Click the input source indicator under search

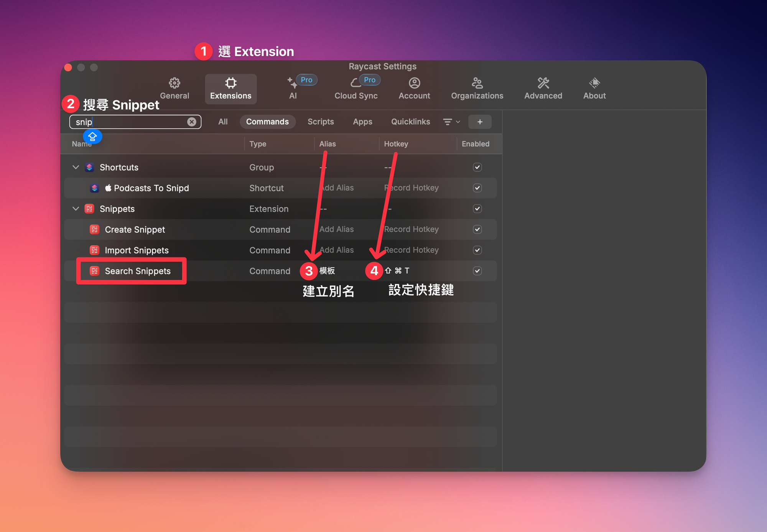click(92, 136)
